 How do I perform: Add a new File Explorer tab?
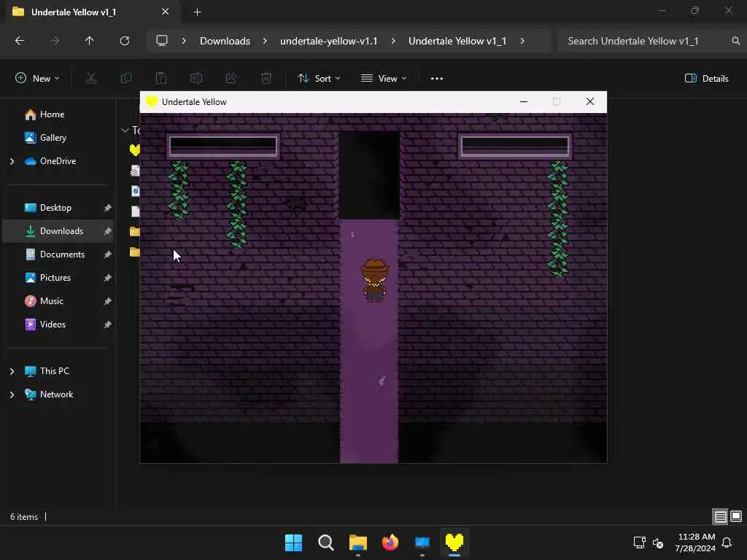(197, 12)
